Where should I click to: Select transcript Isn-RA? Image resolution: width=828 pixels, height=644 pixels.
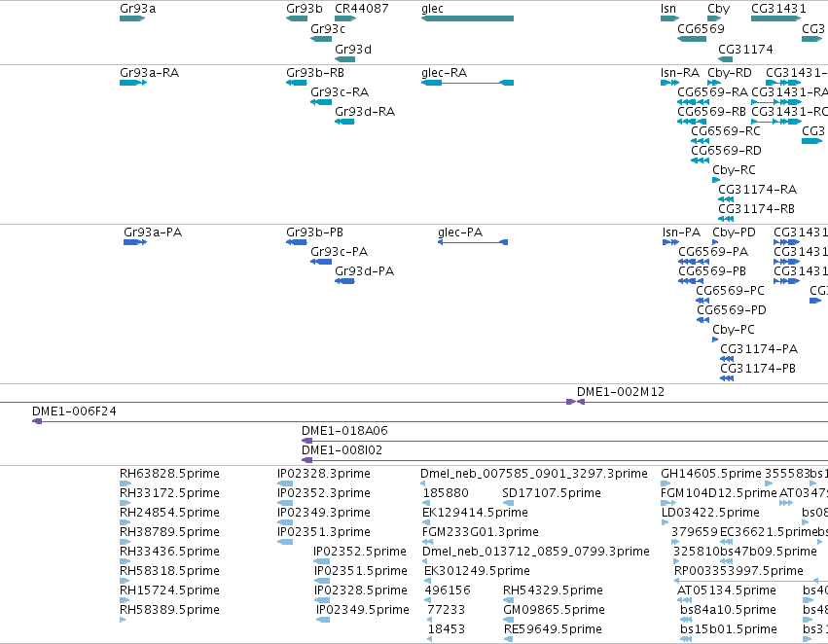point(669,83)
